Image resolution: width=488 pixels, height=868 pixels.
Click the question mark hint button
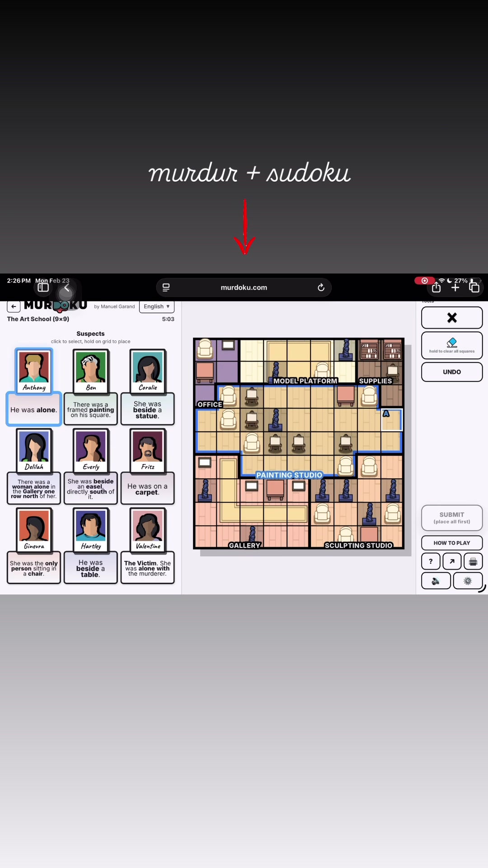point(431,561)
